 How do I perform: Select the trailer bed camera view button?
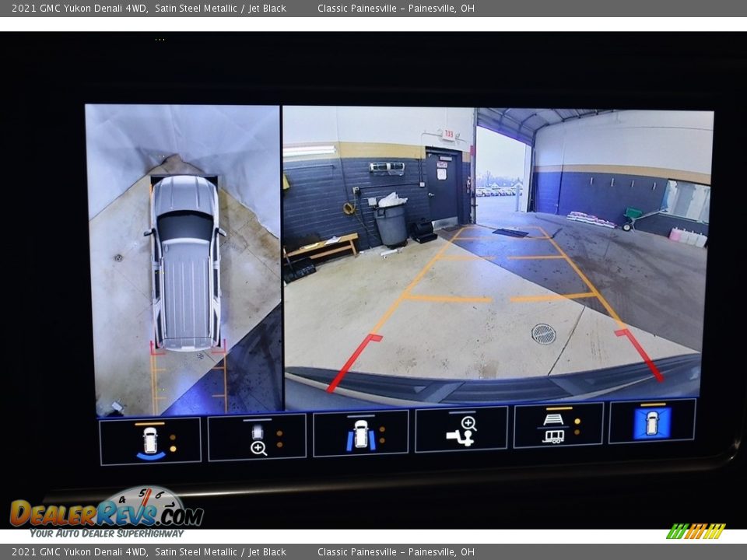tap(559, 425)
